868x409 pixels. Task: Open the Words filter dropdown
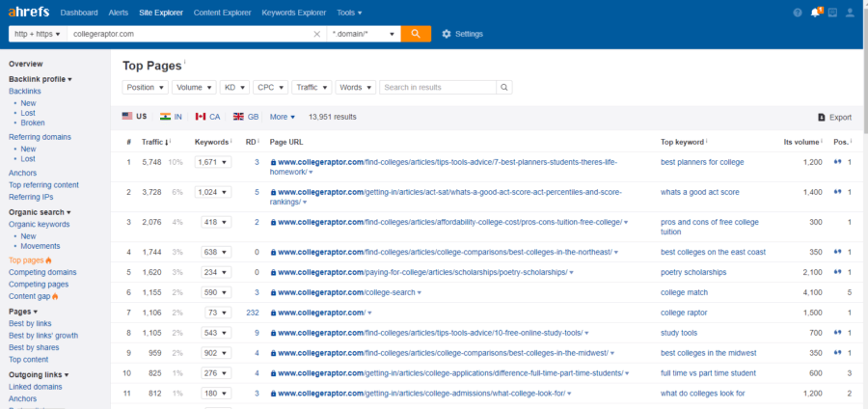pos(355,88)
